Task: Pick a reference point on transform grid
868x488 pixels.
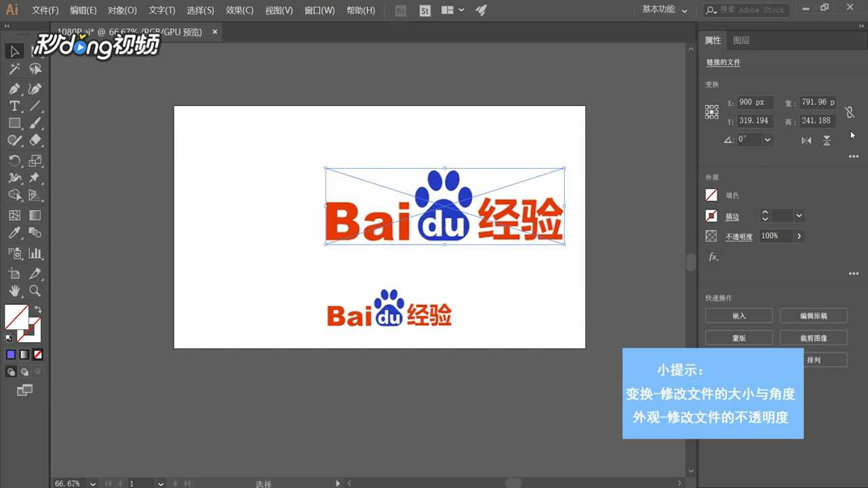Action: pyautogui.click(x=711, y=112)
